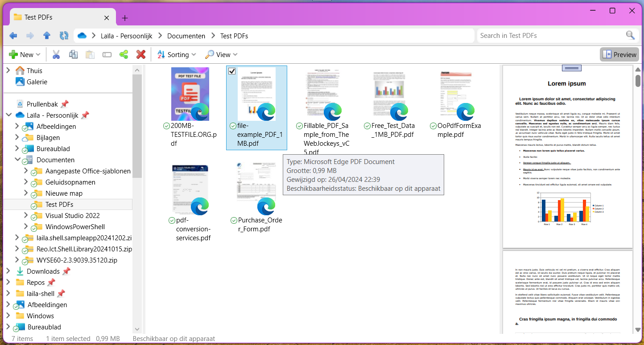
Task: Toggle the Preview pane off
Action: pos(619,54)
